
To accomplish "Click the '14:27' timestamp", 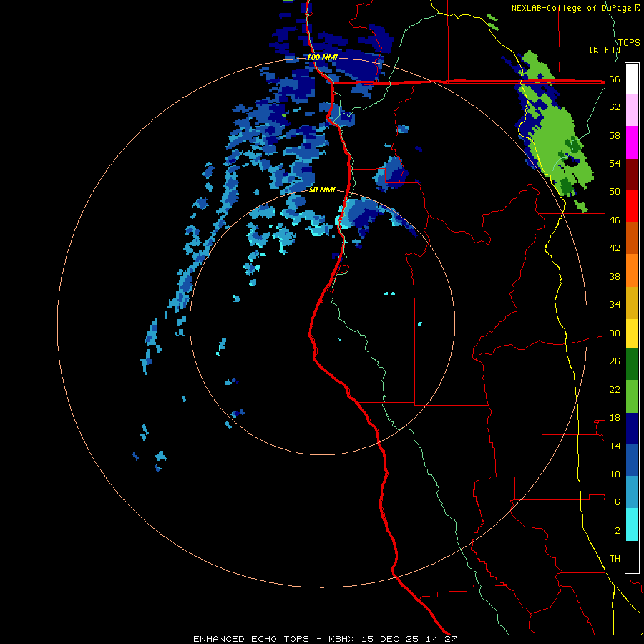I will (x=441, y=639).
